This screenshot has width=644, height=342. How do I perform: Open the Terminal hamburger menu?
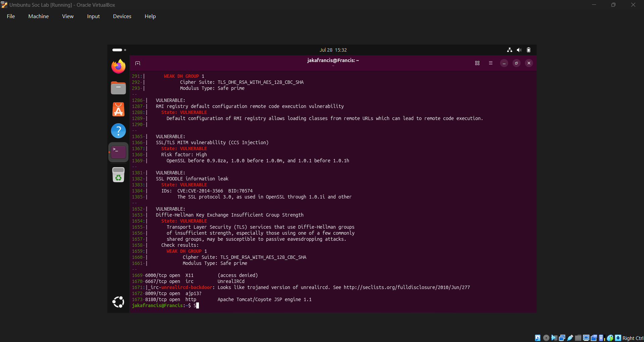click(491, 63)
